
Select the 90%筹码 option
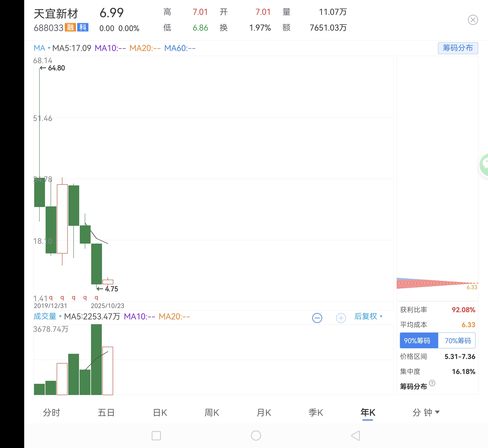point(419,341)
